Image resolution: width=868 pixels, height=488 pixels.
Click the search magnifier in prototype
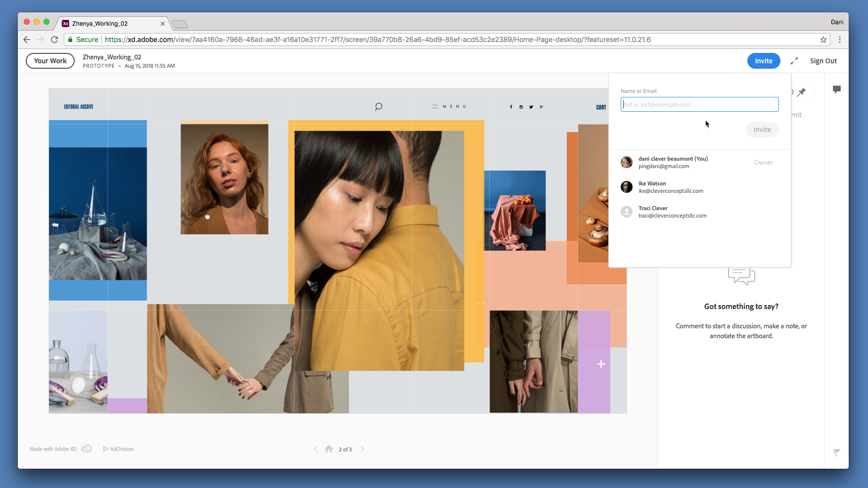pos(378,107)
